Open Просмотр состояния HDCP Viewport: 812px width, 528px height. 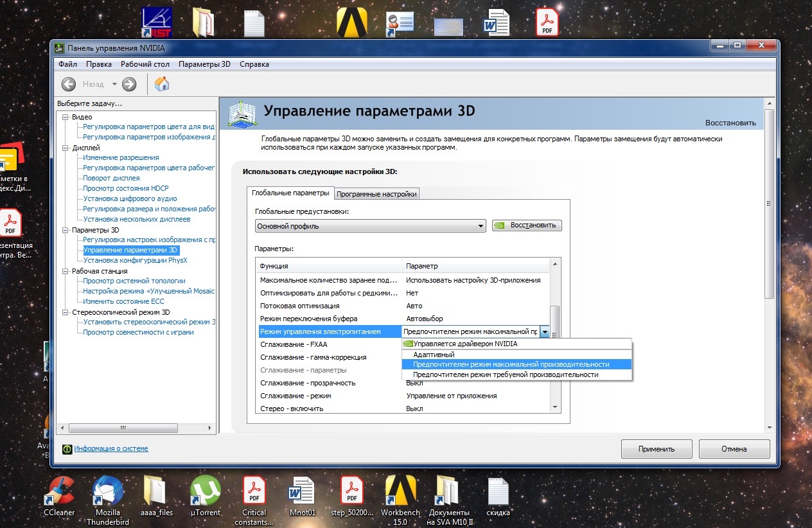click(x=125, y=188)
